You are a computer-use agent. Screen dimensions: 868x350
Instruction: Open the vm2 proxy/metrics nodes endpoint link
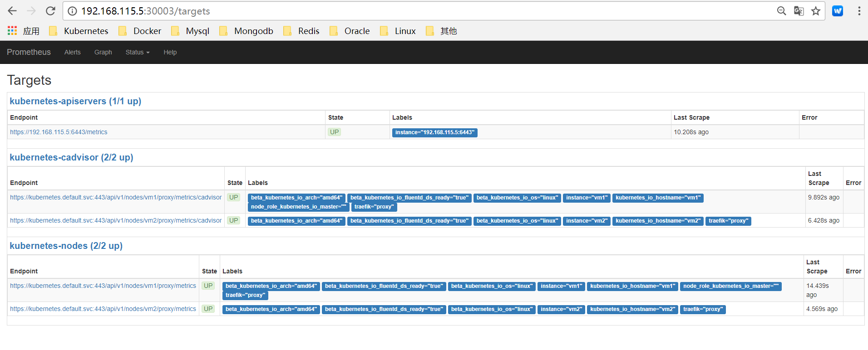pos(103,309)
